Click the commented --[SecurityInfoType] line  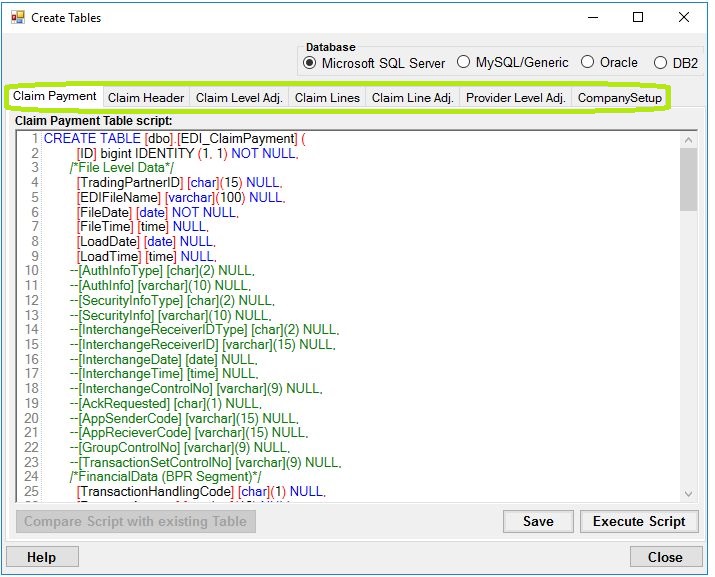pyautogui.click(x=172, y=301)
